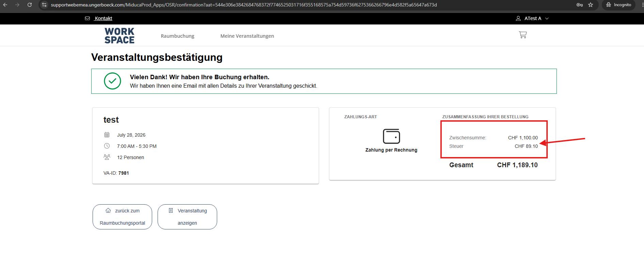Open Meine Veranstaltungen menu item

[x=247, y=36]
